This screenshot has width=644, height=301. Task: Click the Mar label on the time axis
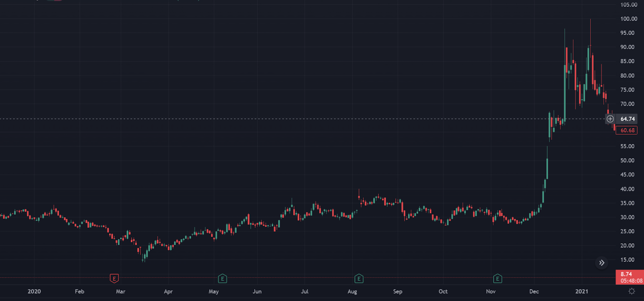121,291
